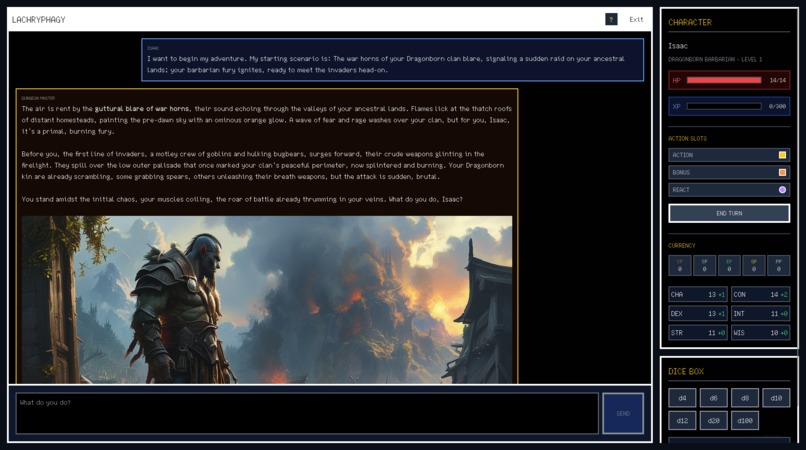Screen dimensions: 806x450
Task: Roll the d6 die
Action: point(713,398)
